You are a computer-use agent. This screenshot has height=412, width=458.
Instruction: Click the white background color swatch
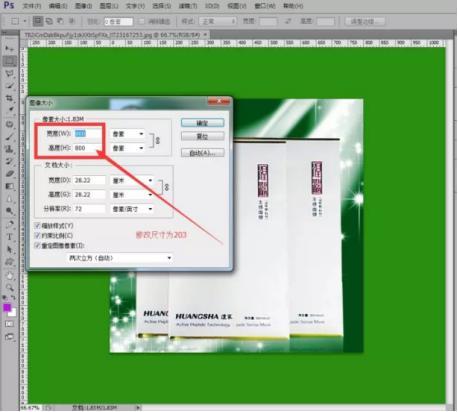tap(13, 313)
